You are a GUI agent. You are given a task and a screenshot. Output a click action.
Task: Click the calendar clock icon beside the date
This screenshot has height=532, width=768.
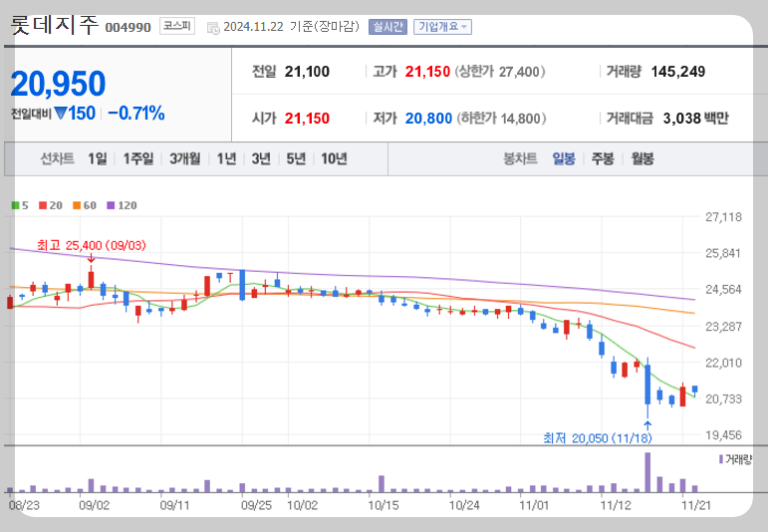pyautogui.click(x=213, y=28)
